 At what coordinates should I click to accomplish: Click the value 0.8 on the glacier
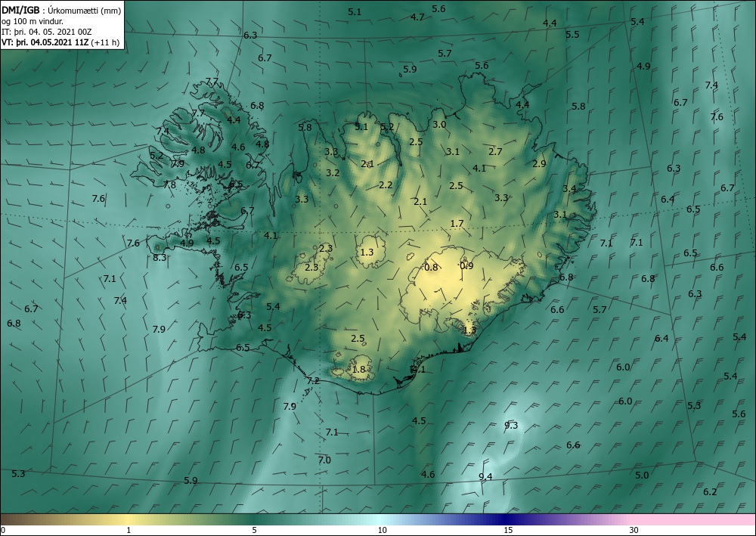(x=431, y=267)
